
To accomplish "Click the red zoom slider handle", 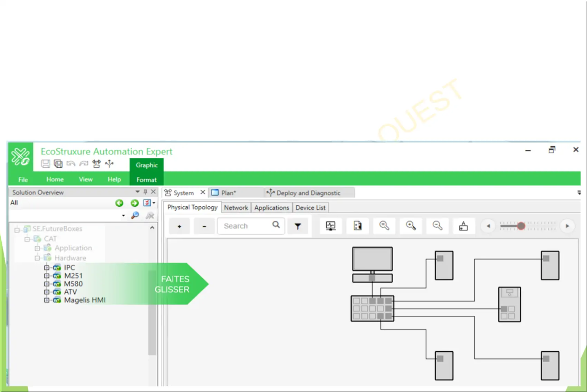I will pos(521,226).
